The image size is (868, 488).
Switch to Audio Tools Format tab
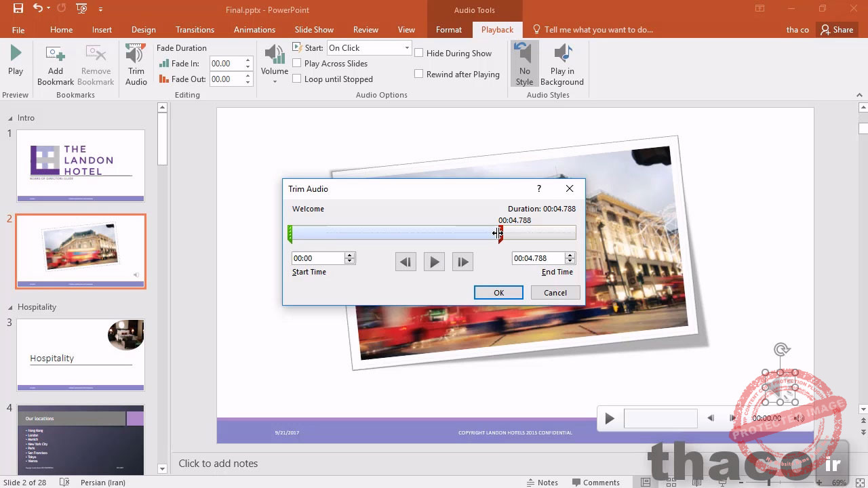(449, 29)
